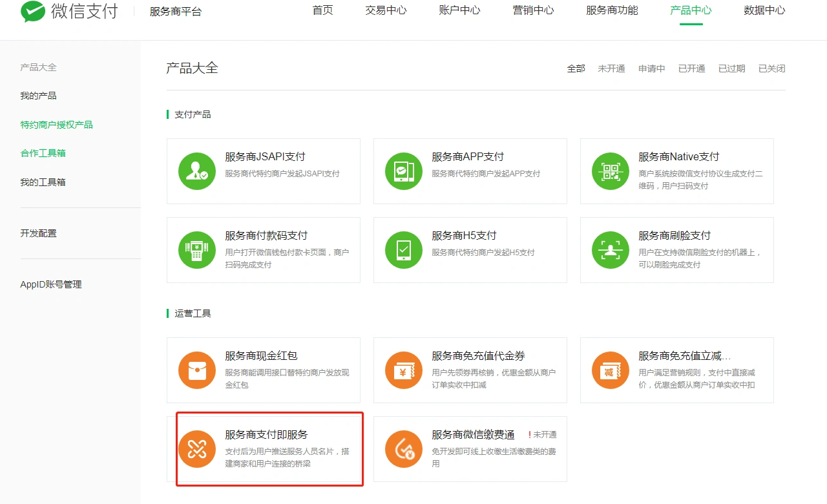Screen dimensions: 827x504
Task: Go to 首页 in top navigation
Action: [322, 10]
